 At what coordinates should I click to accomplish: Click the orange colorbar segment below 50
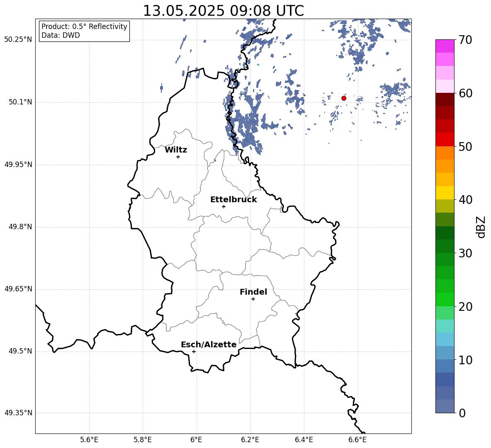445,153
